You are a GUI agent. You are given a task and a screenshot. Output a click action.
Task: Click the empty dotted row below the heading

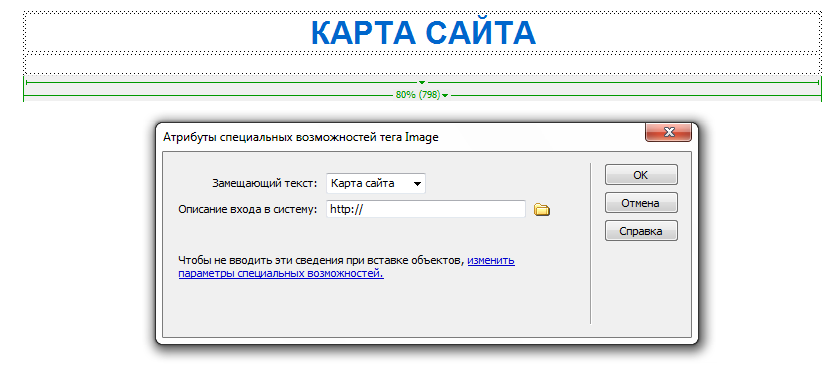click(422, 64)
